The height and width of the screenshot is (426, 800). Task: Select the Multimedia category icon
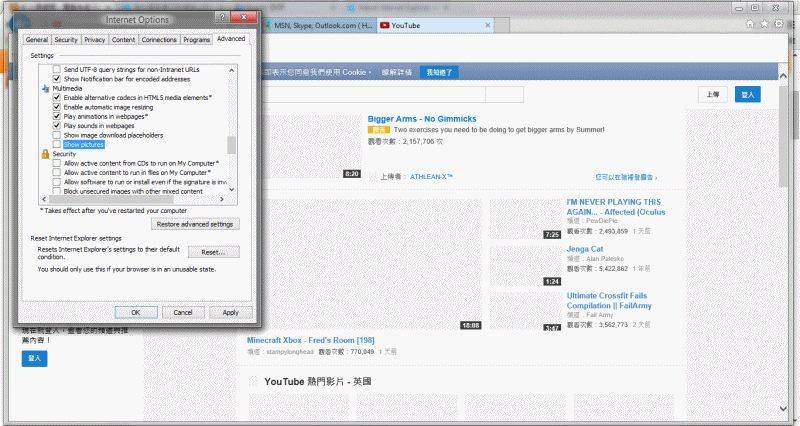point(45,88)
